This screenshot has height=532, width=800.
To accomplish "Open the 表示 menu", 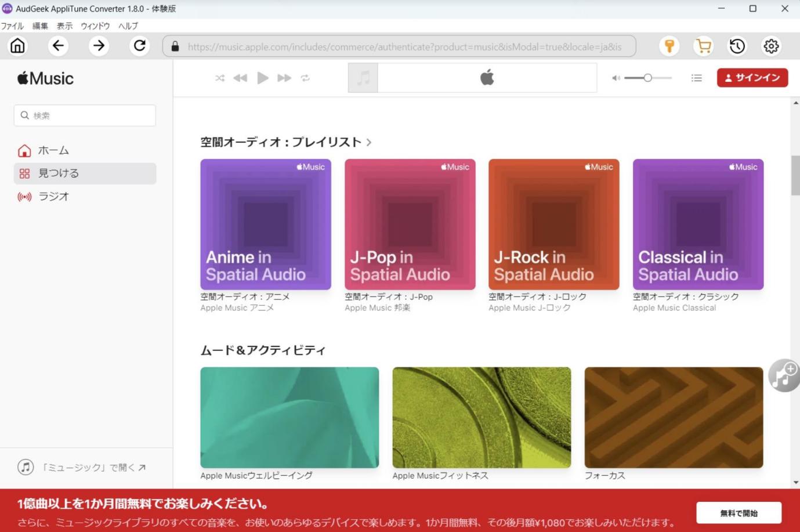I will pyautogui.click(x=64, y=26).
